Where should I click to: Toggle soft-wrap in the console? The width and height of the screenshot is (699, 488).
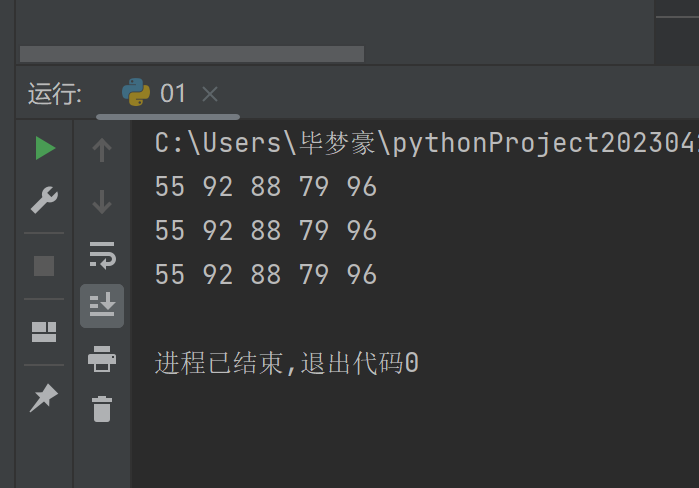(102, 254)
